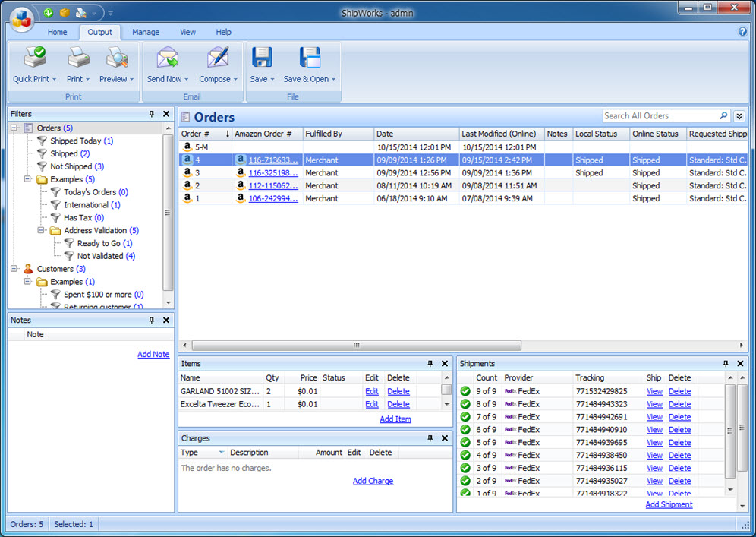The height and width of the screenshot is (537, 756).
Task: Open the View ribbon tab
Action: coord(187,32)
